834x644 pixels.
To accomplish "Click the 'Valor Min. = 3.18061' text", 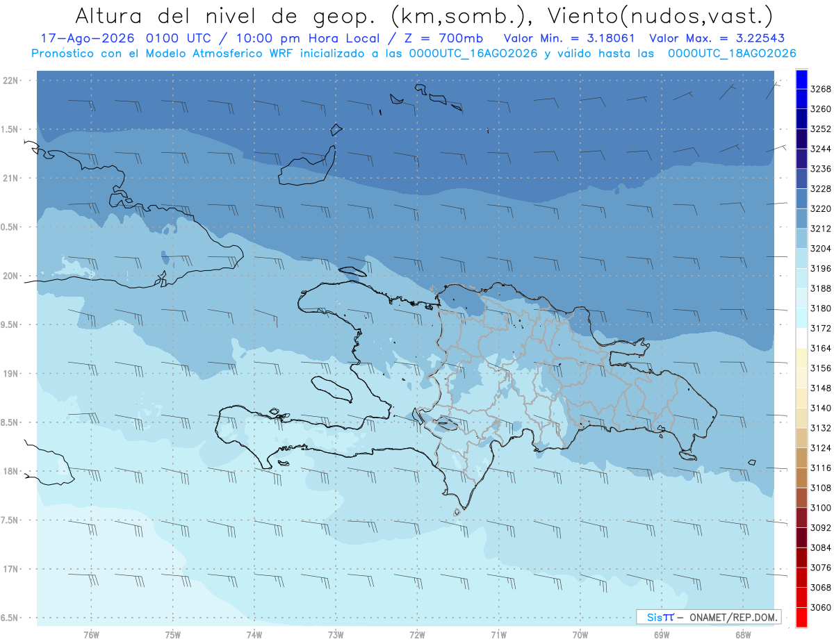I will pyautogui.click(x=569, y=39).
